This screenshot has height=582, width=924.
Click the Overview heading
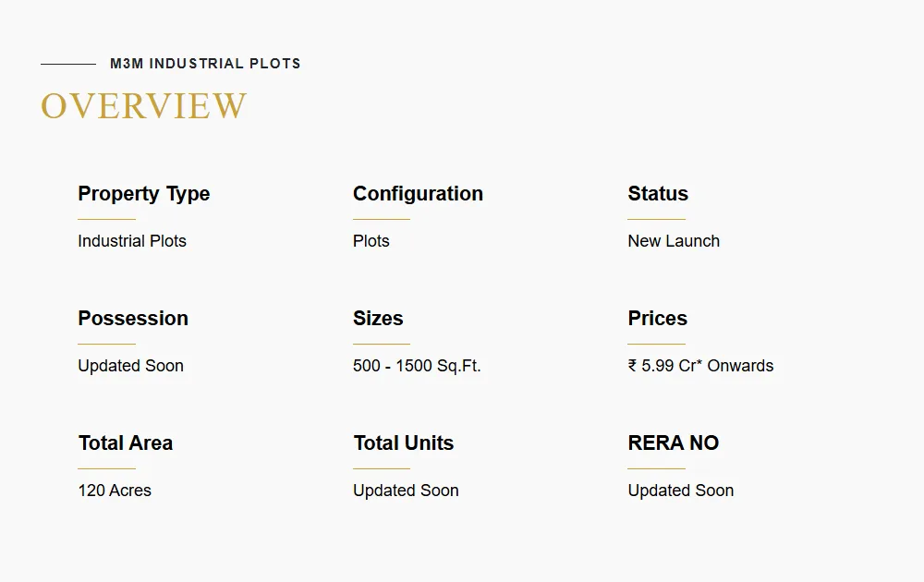click(144, 106)
